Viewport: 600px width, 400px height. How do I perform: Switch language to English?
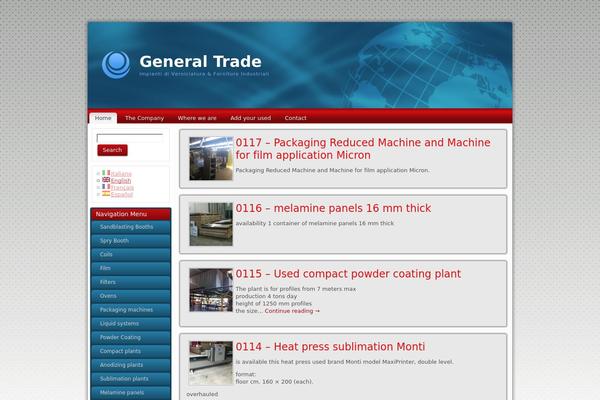coord(121,181)
